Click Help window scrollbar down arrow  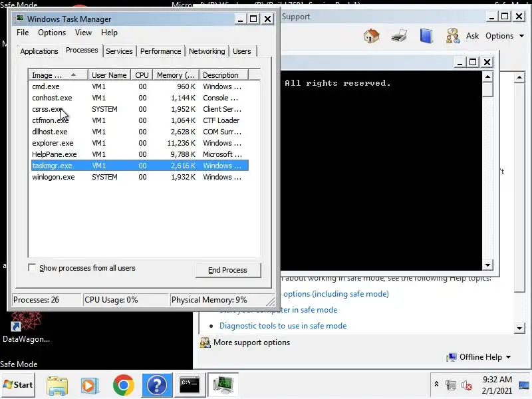click(519, 328)
